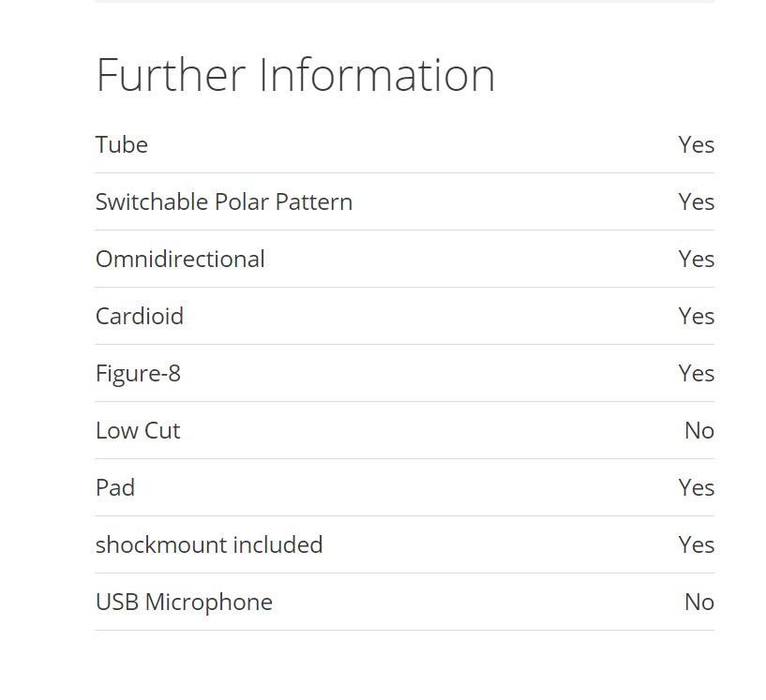Select the USB Microphone label

click(x=184, y=602)
